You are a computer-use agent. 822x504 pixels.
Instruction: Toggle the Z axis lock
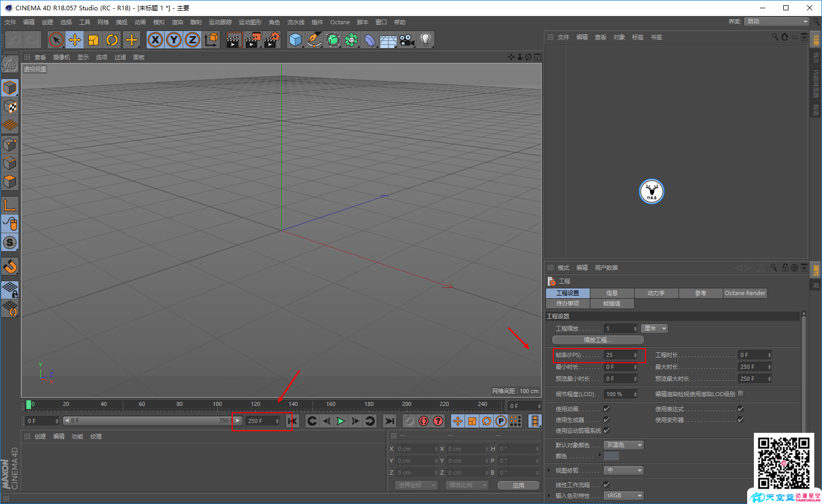pyautogui.click(x=192, y=40)
